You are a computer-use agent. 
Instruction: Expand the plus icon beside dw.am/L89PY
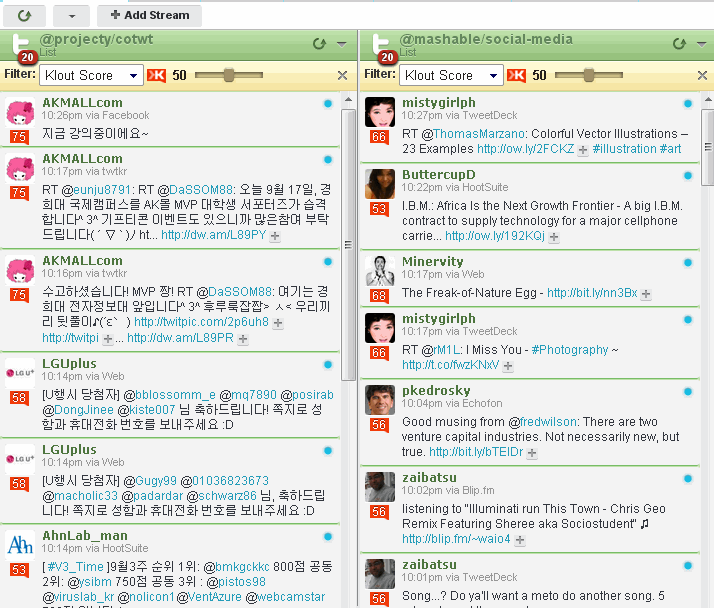[275, 236]
